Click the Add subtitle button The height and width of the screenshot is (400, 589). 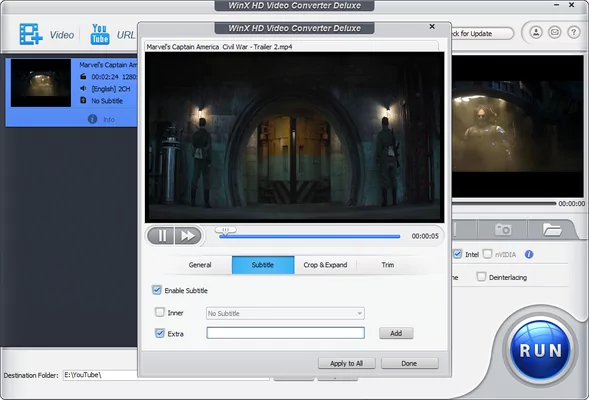pyautogui.click(x=396, y=333)
